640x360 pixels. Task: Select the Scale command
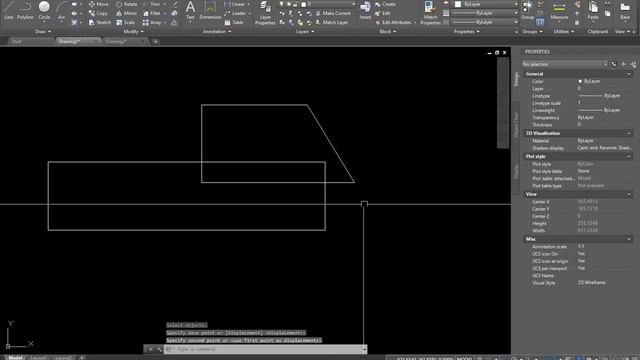pos(125,22)
